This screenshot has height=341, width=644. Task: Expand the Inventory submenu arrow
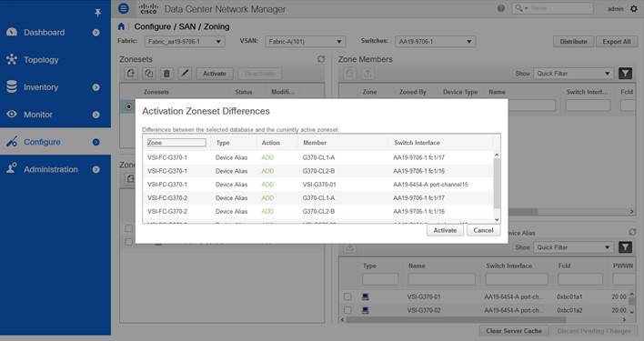pos(96,87)
